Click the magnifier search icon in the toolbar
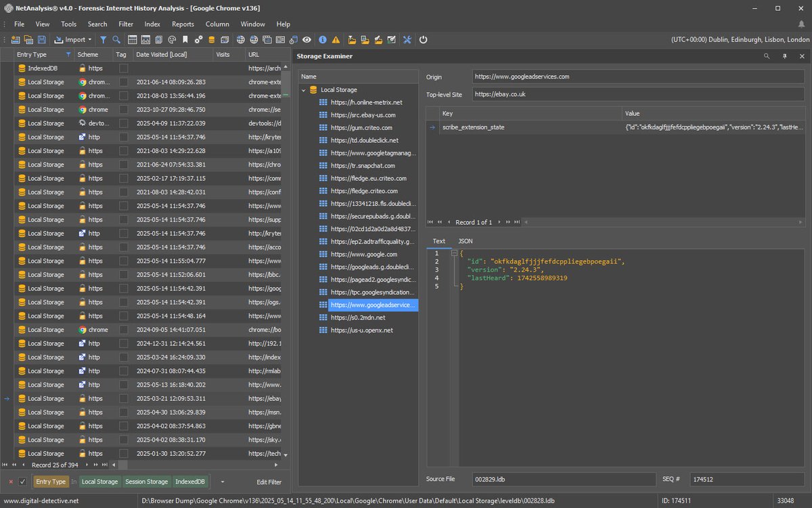812x508 pixels. click(x=116, y=40)
